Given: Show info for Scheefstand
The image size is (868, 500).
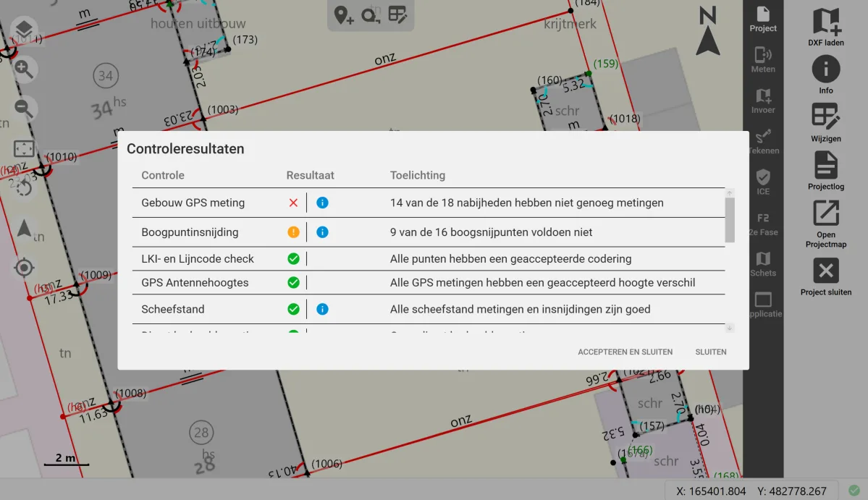Looking at the screenshot, I should (322, 309).
